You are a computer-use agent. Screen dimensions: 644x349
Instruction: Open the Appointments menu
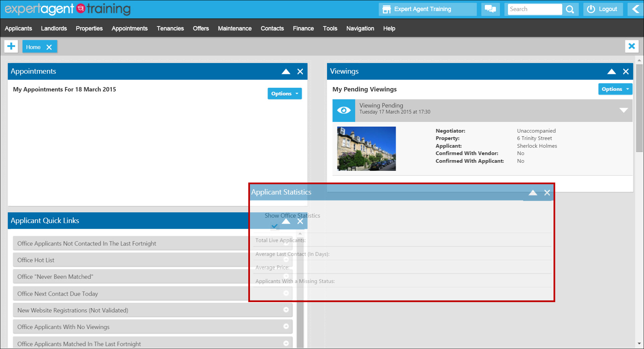(130, 28)
